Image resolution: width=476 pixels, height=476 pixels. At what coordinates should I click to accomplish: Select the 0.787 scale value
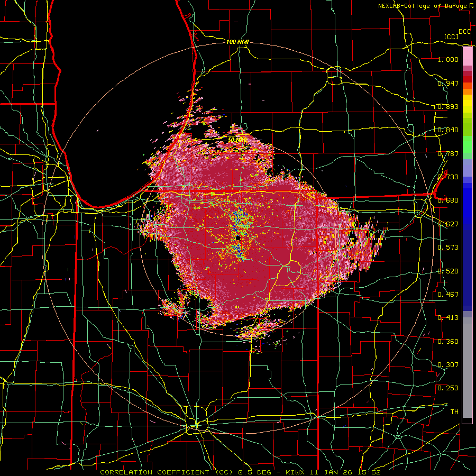pos(448,153)
